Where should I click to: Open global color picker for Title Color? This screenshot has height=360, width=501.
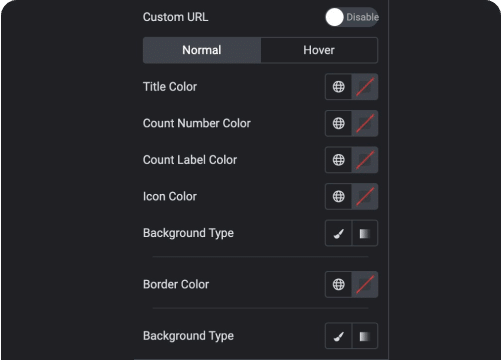(338, 87)
